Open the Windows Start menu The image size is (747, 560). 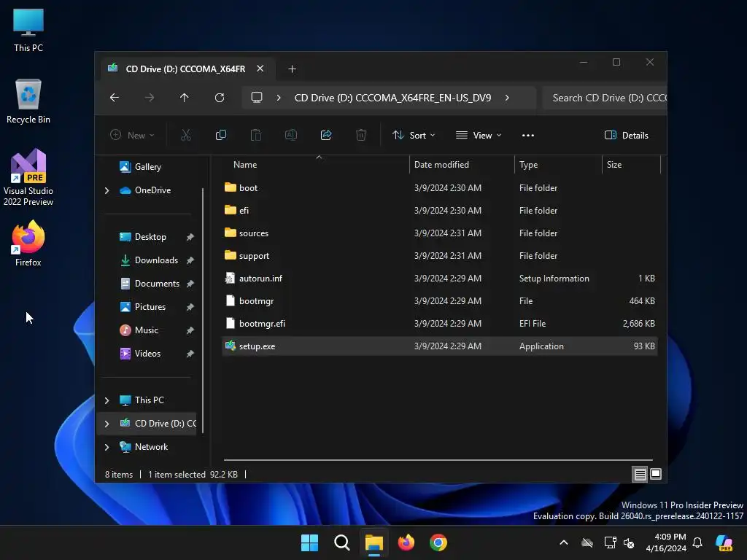coord(309,542)
